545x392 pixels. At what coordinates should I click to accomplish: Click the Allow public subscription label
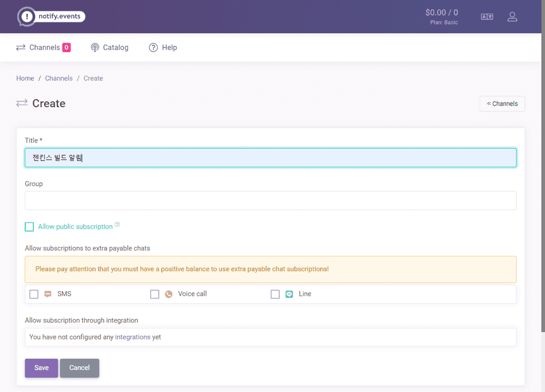75,227
